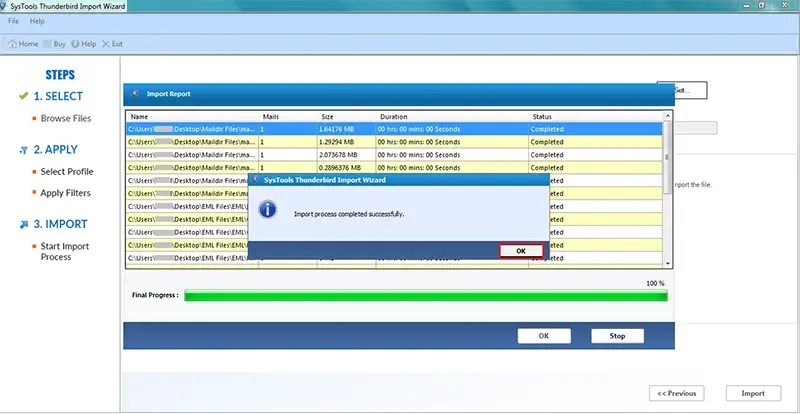Click the partially hidden Set.. button
The width and height of the screenshot is (800, 414).
pos(691,90)
